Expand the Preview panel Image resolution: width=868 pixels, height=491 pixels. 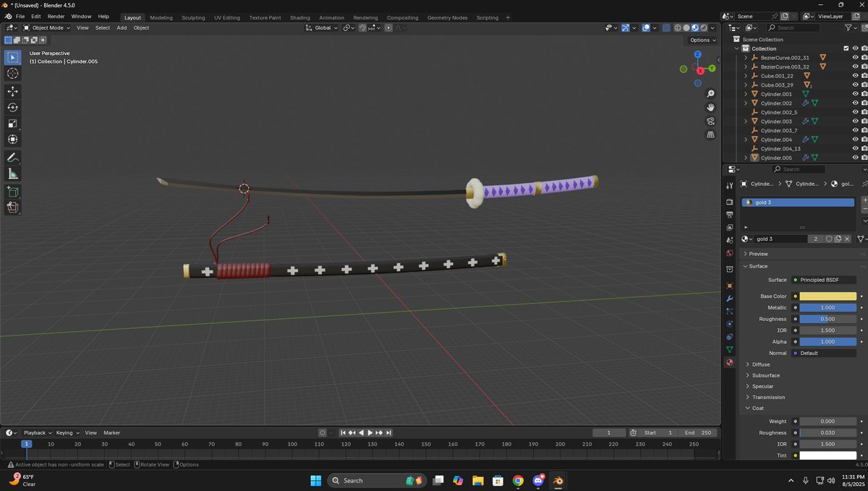point(759,254)
